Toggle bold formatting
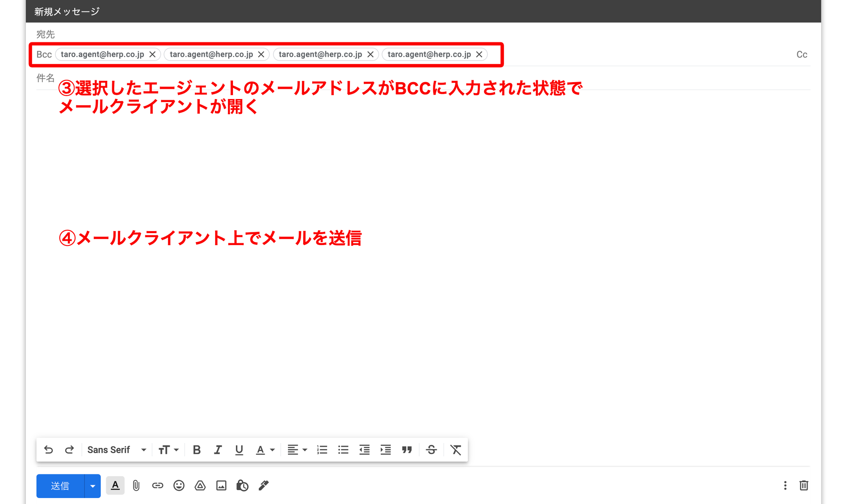Image resolution: width=847 pixels, height=504 pixels. click(x=197, y=450)
